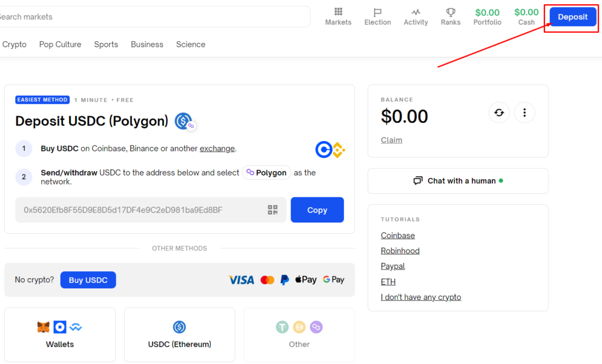This screenshot has height=364, width=602.
Task: Open the Election flag icon
Action: coord(377,12)
